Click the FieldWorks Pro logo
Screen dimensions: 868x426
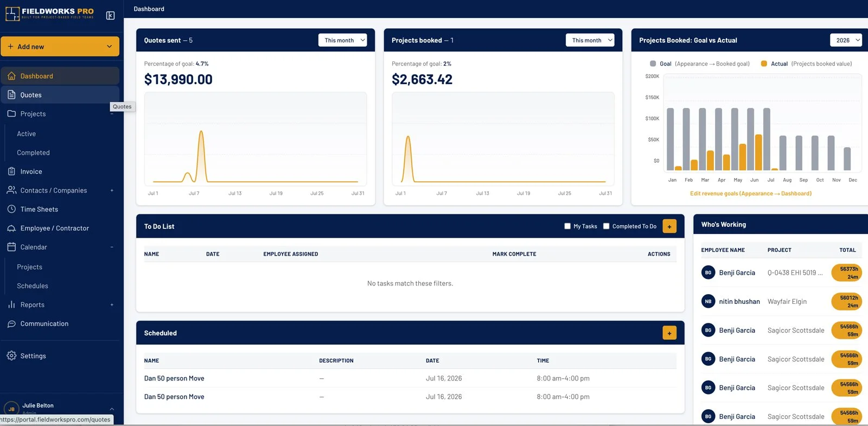(50, 14)
